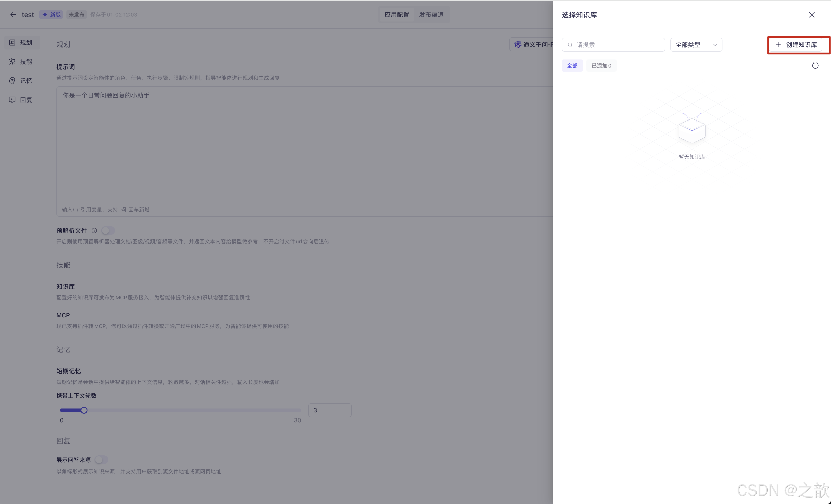Click the 回复 sidebar icon

click(x=12, y=100)
